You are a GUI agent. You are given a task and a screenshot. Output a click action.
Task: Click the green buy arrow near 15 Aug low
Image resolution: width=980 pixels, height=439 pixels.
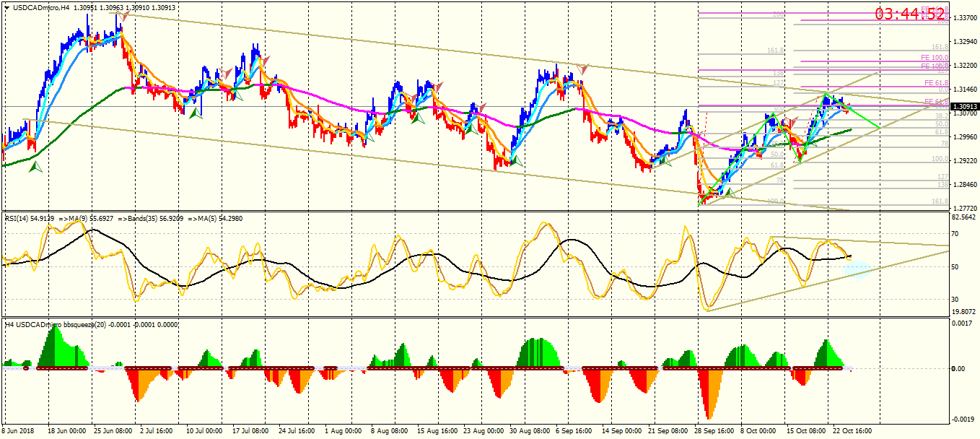(x=416, y=118)
